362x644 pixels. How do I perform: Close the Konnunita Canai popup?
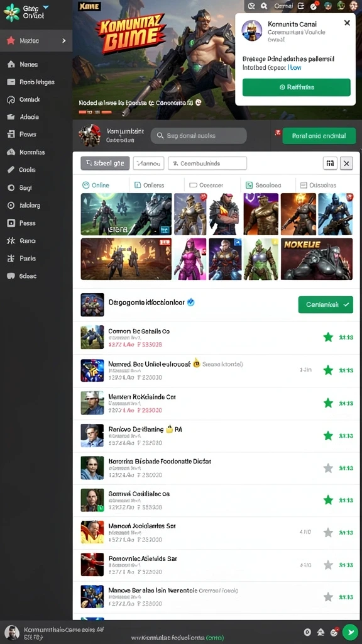tap(347, 23)
